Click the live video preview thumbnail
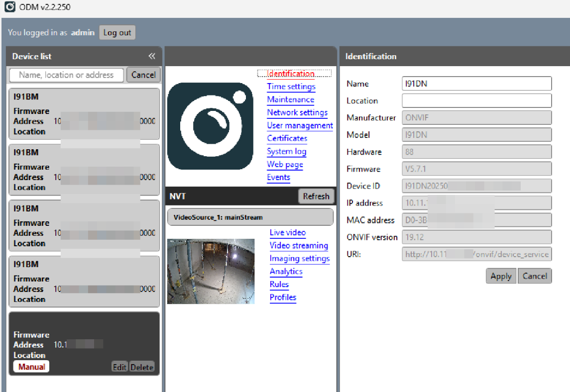The height and width of the screenshot is (392, 570). (x=211, y=271)
